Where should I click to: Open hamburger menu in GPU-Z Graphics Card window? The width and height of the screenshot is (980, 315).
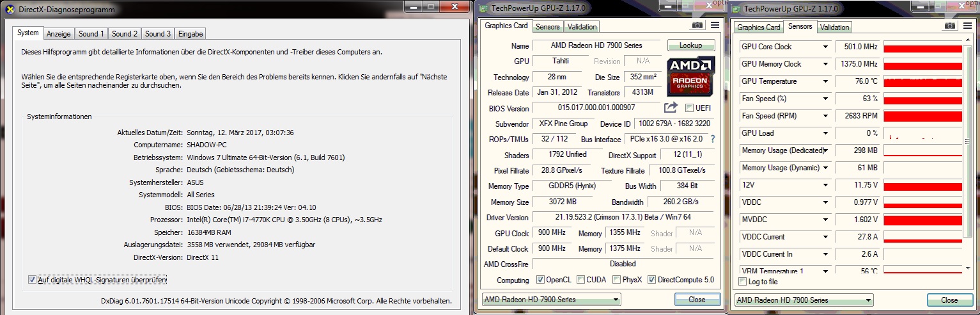715,25
